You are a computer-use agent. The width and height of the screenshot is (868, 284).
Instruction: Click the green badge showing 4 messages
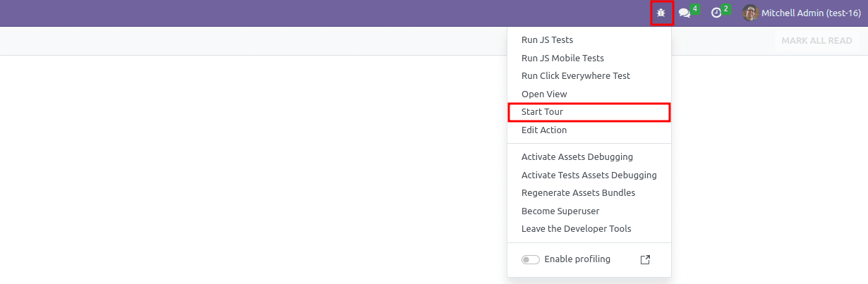(695, 9)
